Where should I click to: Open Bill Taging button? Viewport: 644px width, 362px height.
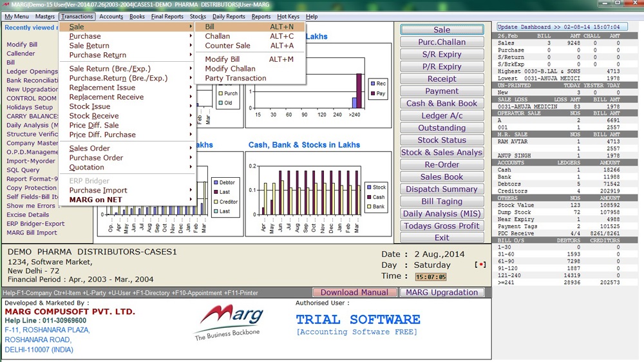[x=442, y=202]
